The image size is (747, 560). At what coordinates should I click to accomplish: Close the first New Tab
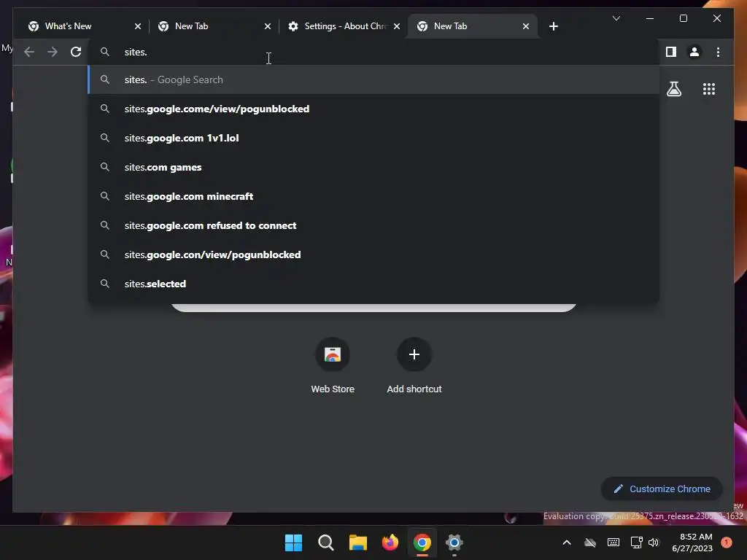point(267,26)
